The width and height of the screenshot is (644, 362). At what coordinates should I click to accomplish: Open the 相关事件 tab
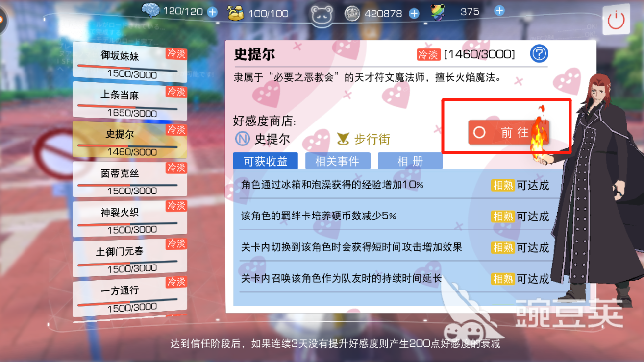pyautogui.click(x=338, y=161)
